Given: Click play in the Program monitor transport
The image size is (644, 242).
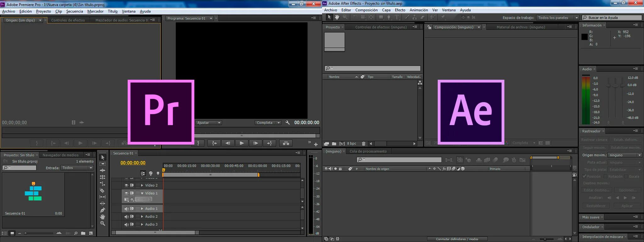Looking at the screenshot, I should click(241, 143).
